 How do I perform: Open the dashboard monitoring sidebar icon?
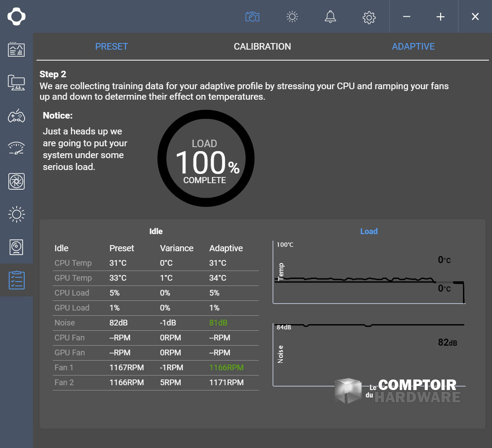pyautogui.click(x=16, y=49)
